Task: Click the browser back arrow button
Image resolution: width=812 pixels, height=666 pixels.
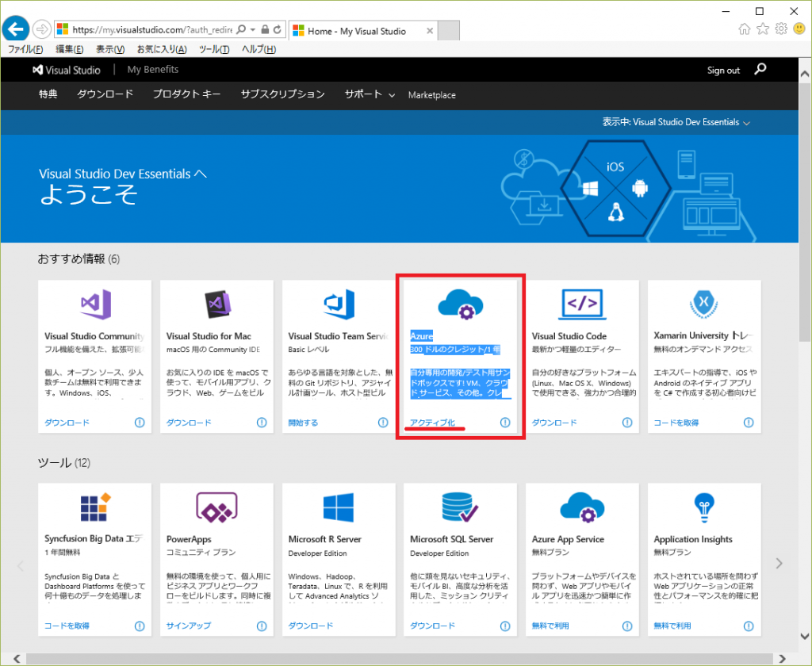Action: pos(16,29)
